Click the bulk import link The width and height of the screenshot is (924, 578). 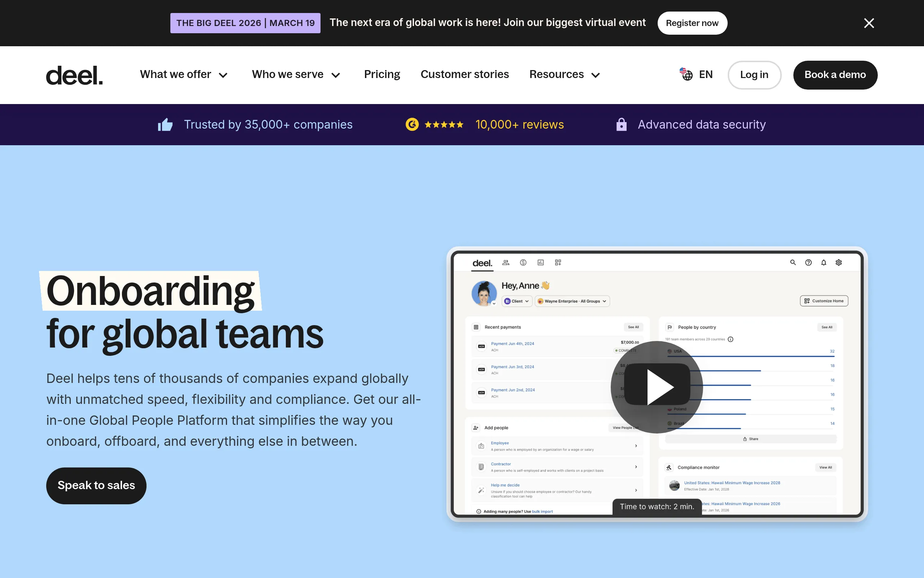tap(542, 512)
